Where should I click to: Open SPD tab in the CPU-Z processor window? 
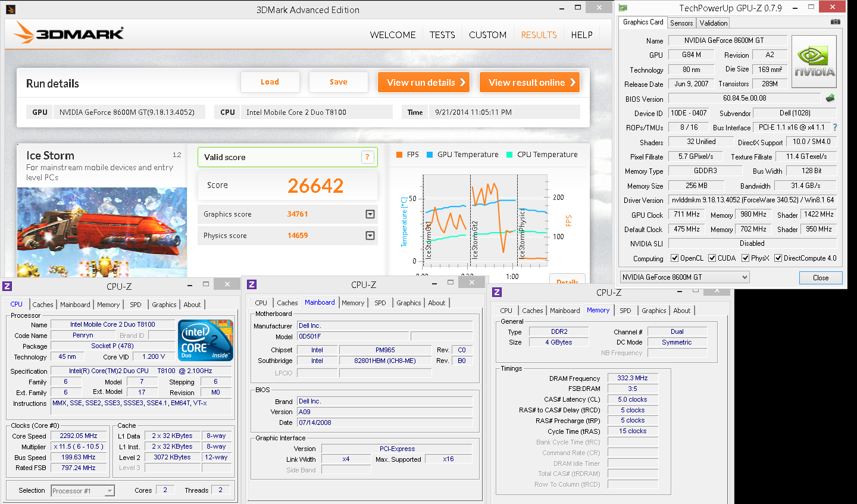click(x=136, y=305)
